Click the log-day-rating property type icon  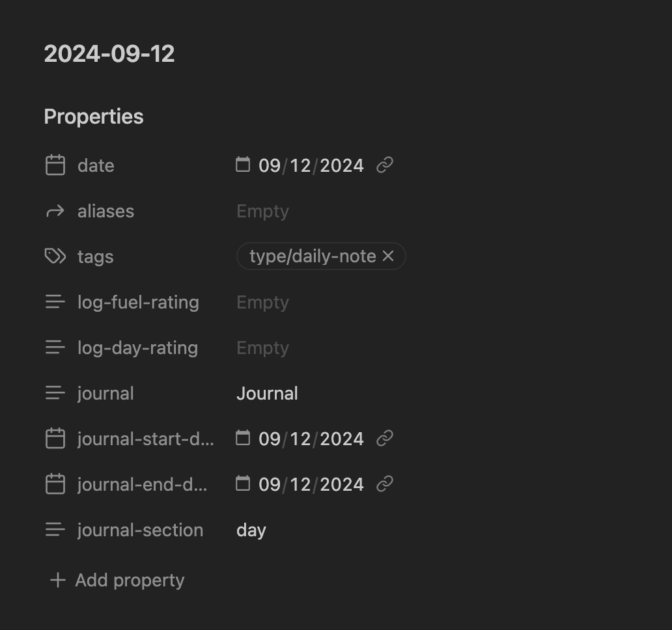[x=55, y=348]
